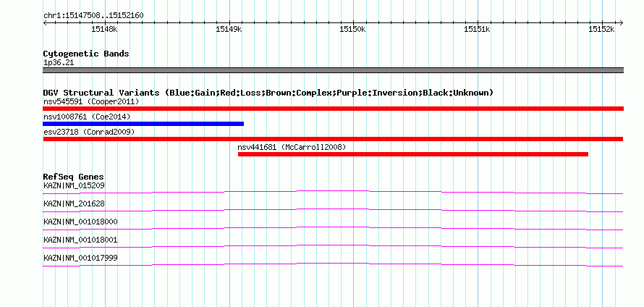Click the 15152k ruler mark

(x=601, y=29)
